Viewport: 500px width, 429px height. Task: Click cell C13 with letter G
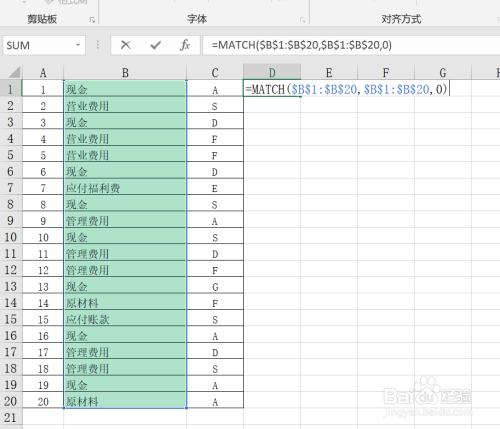pyautogui.click(x=215, y=286)
